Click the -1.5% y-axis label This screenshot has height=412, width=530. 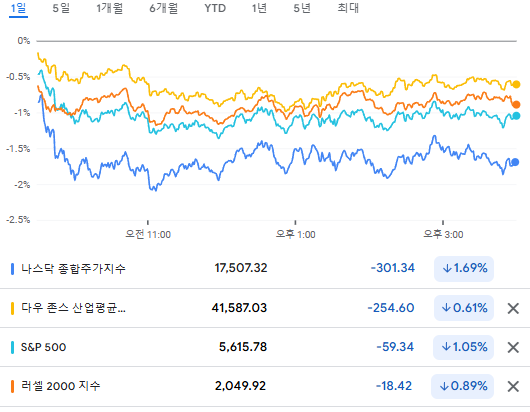18,149
